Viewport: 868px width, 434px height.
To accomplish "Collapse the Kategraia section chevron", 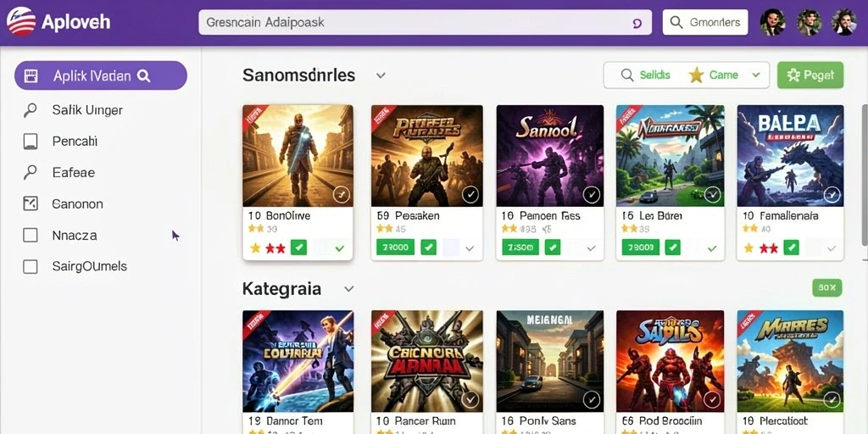I will pos(348,289).
